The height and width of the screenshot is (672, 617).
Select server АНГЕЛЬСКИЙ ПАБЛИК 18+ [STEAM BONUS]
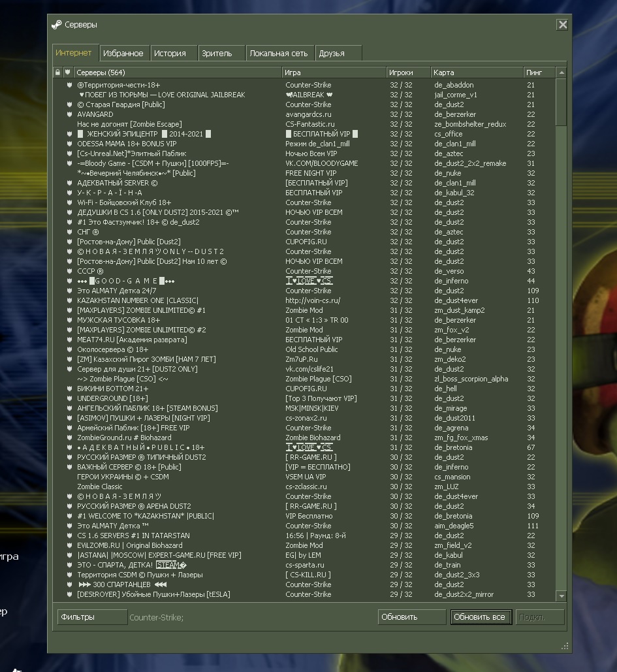coord(304,408)
